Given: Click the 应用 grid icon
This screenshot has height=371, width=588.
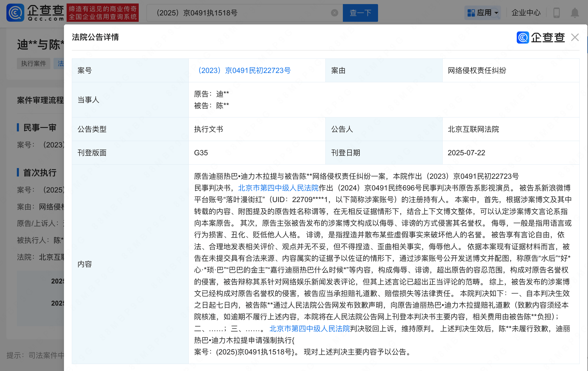Looking at the screenshot, I should [471, 13].
